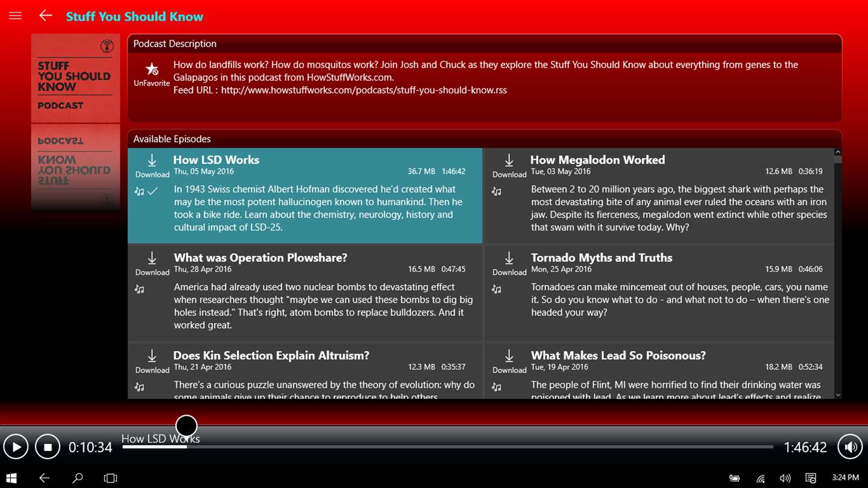Screen dimensions: 868x488
Task: Click the Stuff You Should Know cover art
Action: point(75,78)
